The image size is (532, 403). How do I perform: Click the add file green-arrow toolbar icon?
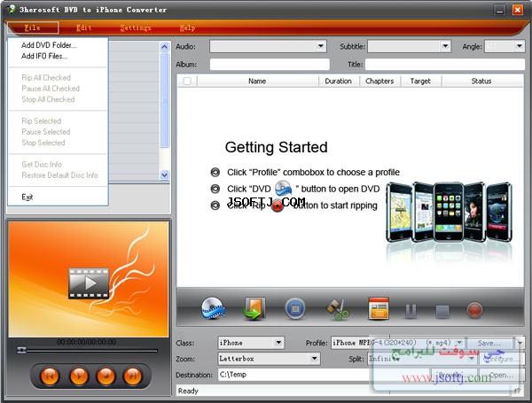point(254,309)
